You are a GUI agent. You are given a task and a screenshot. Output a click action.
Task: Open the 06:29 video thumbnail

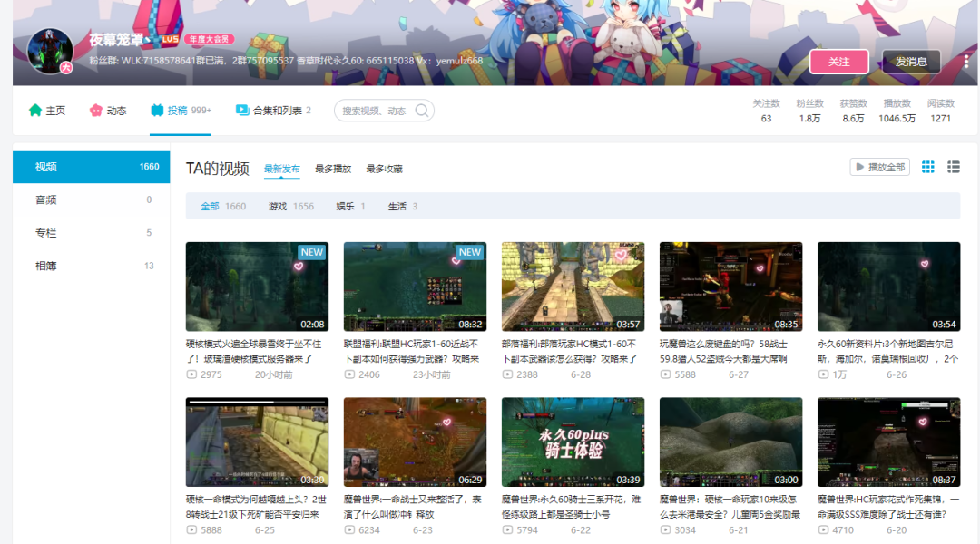[415, 442]
